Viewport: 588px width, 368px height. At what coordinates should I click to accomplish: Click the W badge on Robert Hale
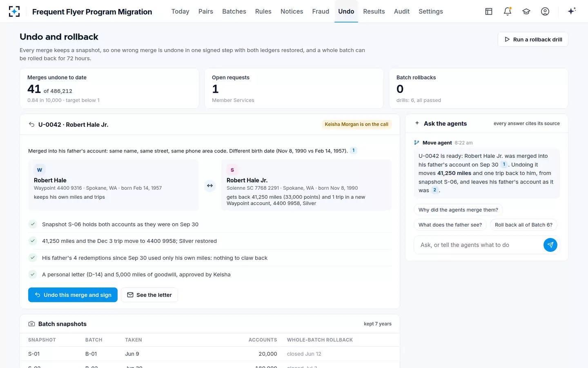40,170
